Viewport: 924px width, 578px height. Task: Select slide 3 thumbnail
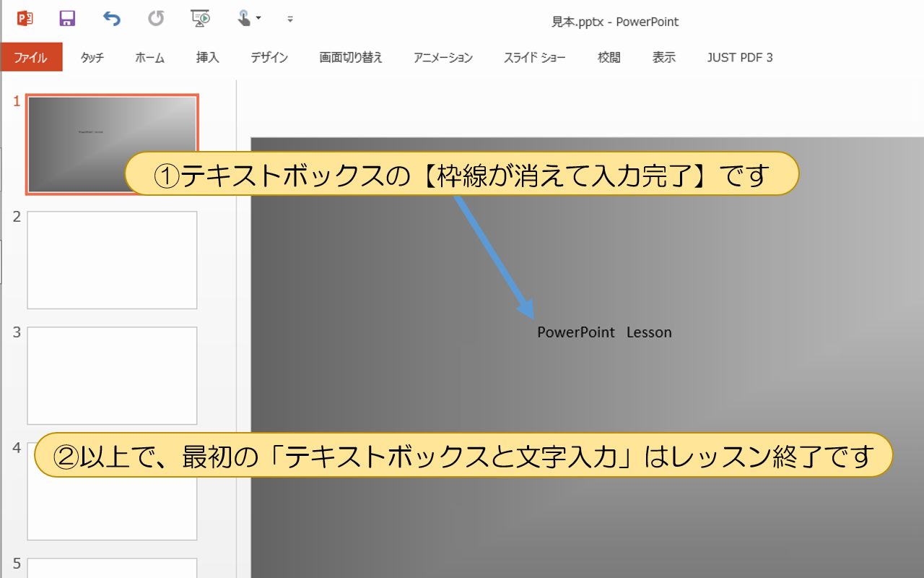tap(112, 376)
